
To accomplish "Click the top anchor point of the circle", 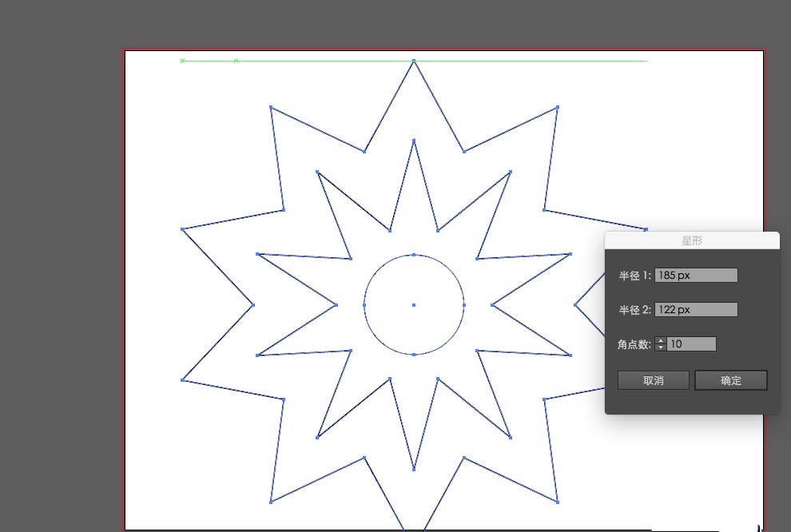I will [x=414, y=255].
